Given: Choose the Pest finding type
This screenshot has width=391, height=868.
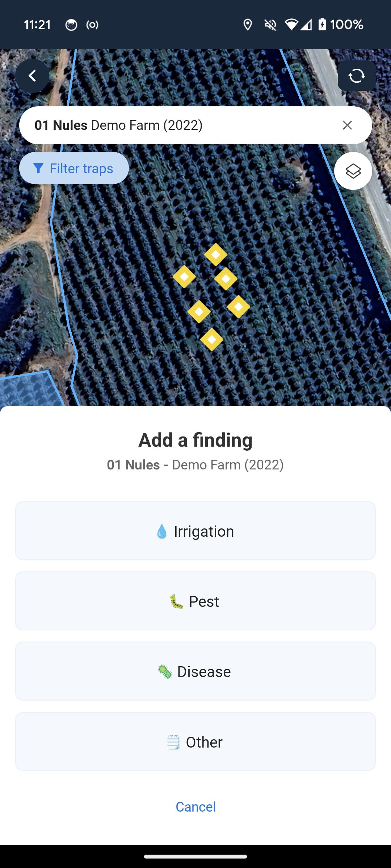Looking at the screenshot, I should 195,601.
